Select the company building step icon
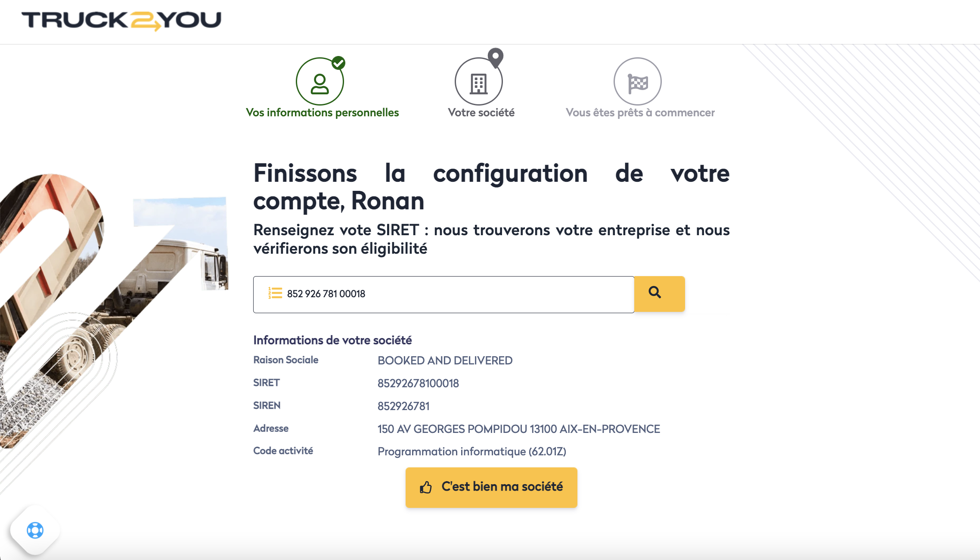 478,83
